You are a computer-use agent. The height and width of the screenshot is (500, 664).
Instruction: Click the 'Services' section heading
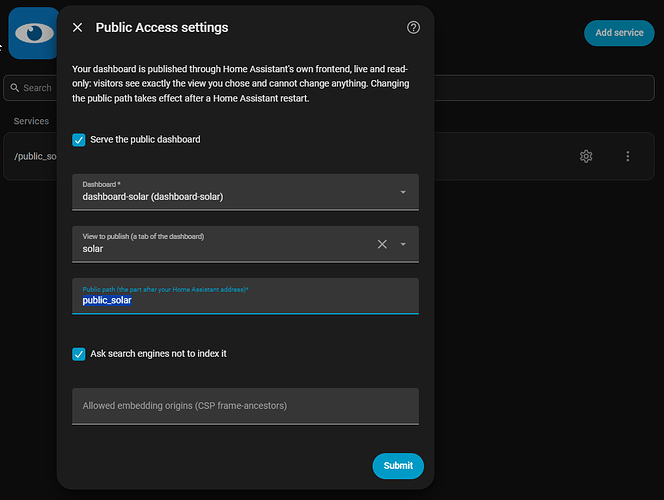(x=31, y=121)
